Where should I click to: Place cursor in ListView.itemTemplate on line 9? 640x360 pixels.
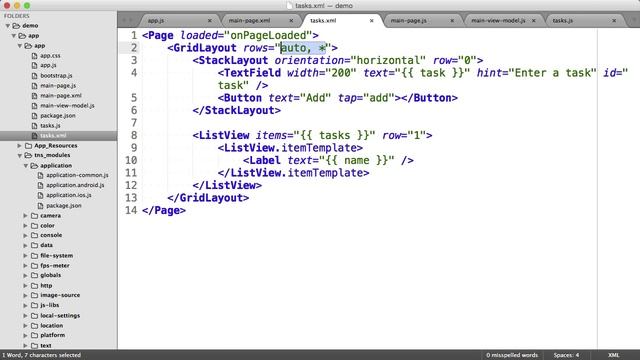point(290,148)
